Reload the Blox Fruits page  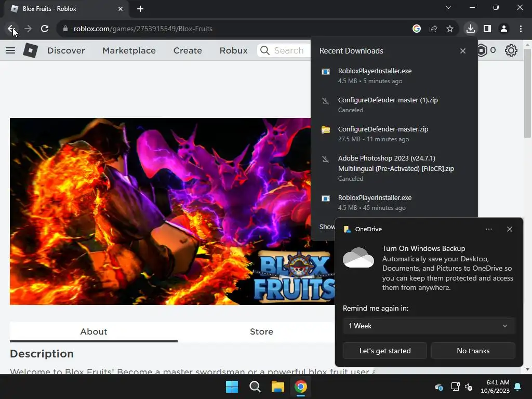45,29
